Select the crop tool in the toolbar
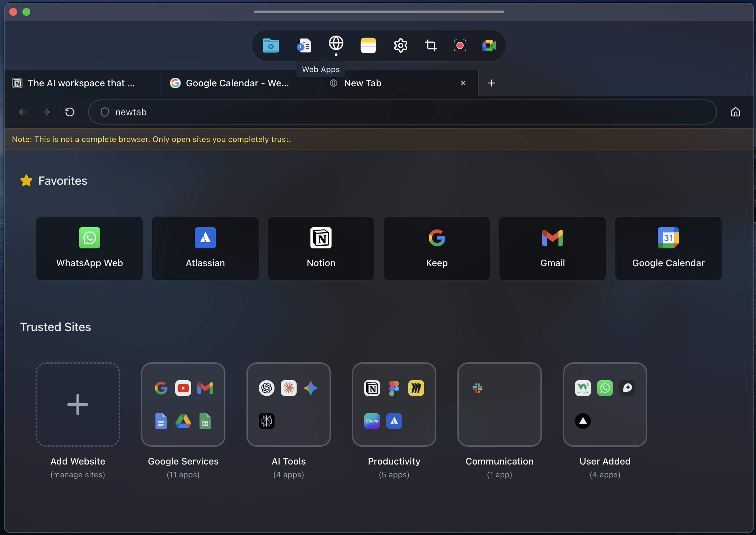Image resolution: width=756 pixels, height=535 pixels. click(431, 45)
